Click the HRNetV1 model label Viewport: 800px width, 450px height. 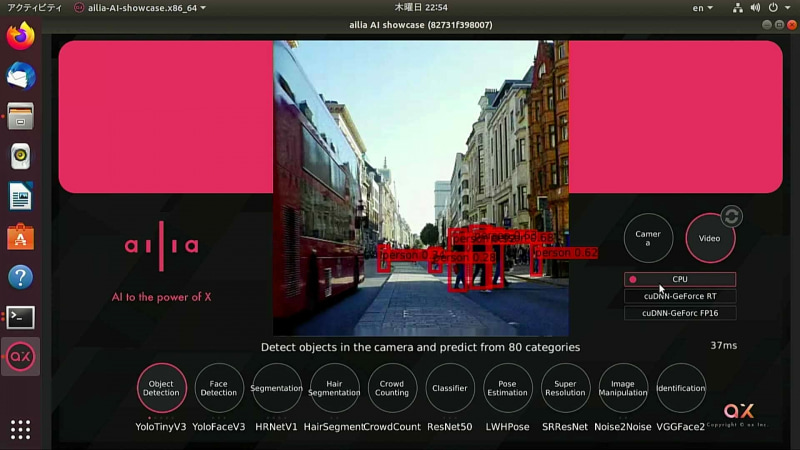pyautogui.click(x=276, y=427)
